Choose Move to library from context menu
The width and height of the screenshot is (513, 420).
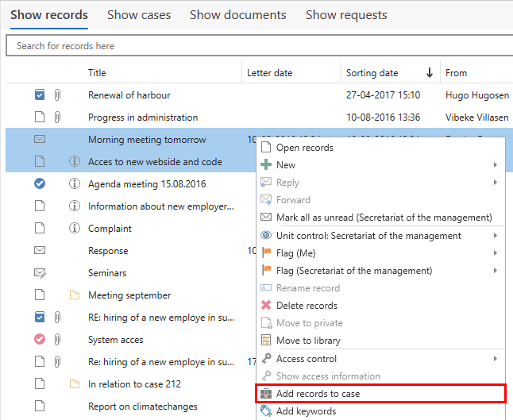(x=308, y=341)
